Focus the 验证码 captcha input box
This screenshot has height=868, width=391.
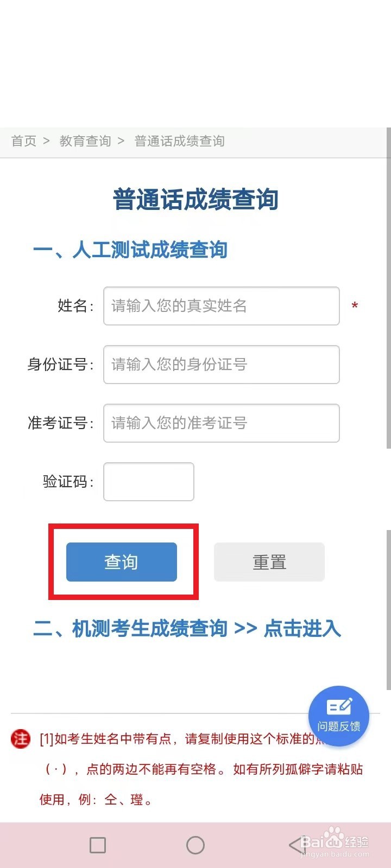pyautogui.click(x=149, y=482)
